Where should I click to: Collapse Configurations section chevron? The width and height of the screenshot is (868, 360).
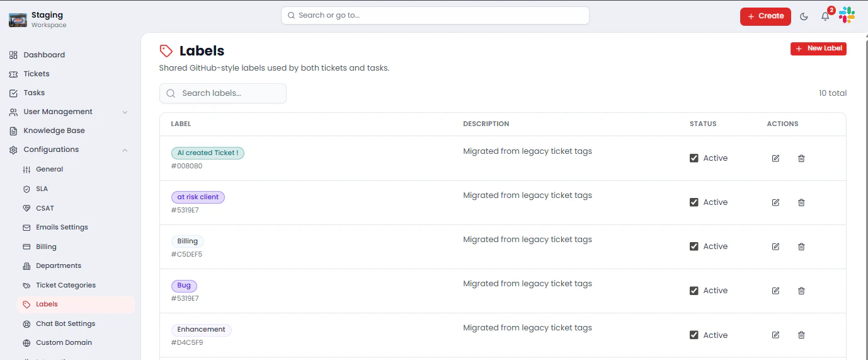coord(125,150)
